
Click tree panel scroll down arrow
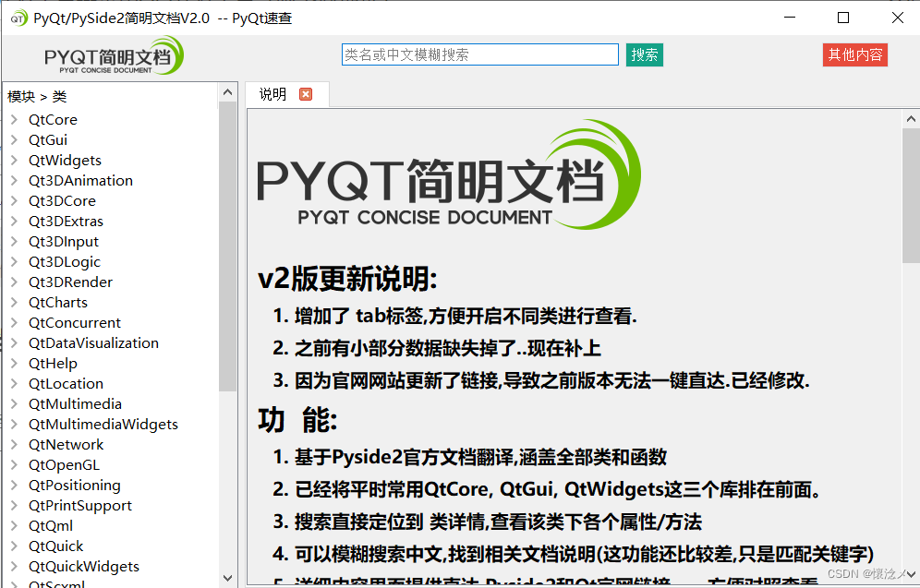[227, 578]
